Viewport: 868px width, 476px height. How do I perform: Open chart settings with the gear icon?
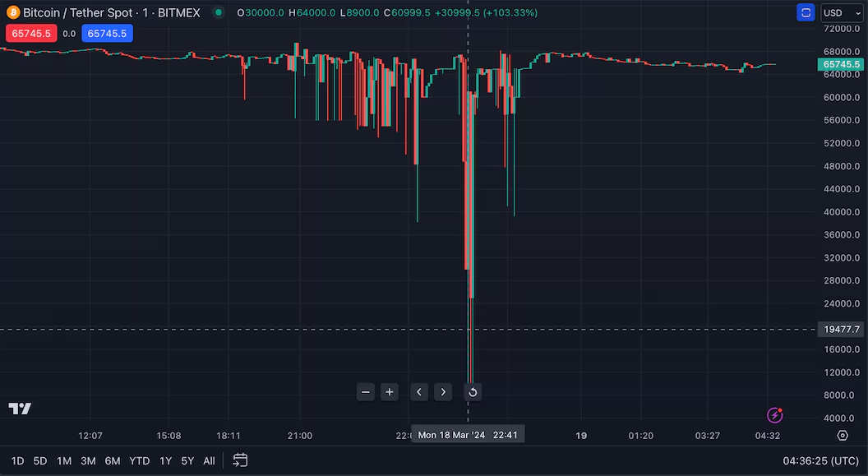pos(842,436)
